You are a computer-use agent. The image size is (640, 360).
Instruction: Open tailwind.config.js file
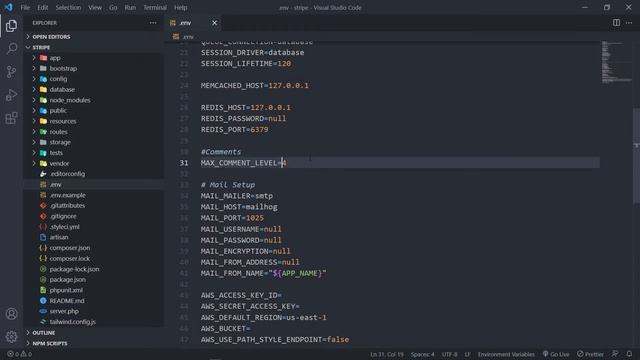(x=94, y=322)
